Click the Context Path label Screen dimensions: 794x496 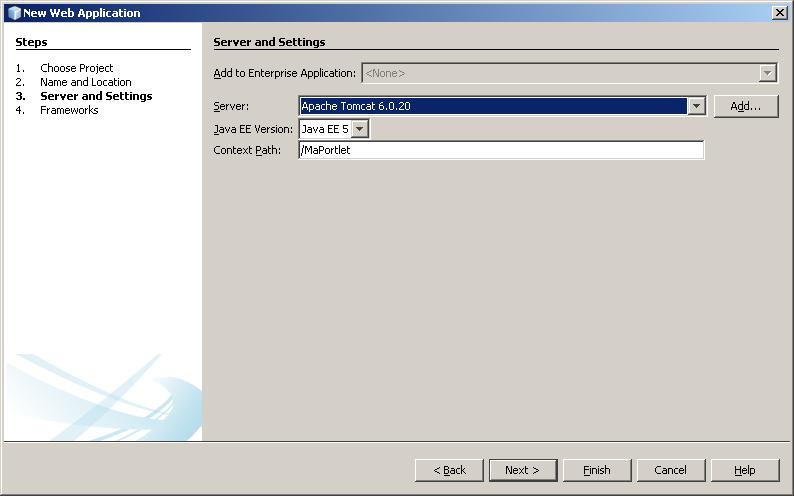(x=247, y=150)
